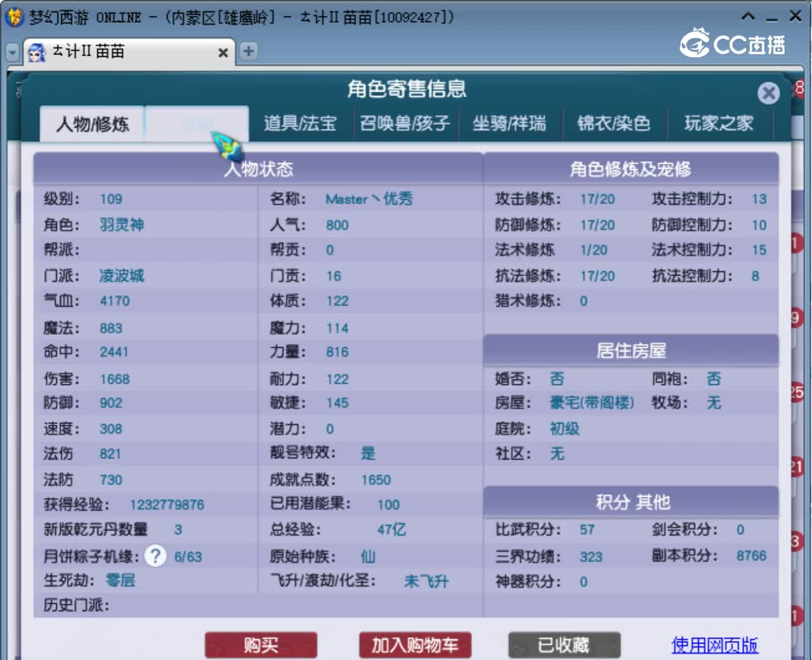812x660 pixels.
Task: Switch to the 道具/法宝 tab
Action: [x=299, y=123]
